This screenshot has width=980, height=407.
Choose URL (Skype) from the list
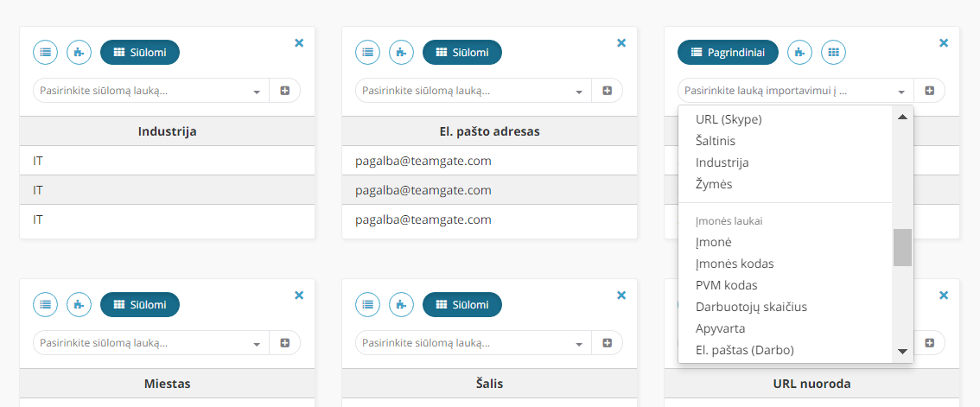click(x=786, y=118)
